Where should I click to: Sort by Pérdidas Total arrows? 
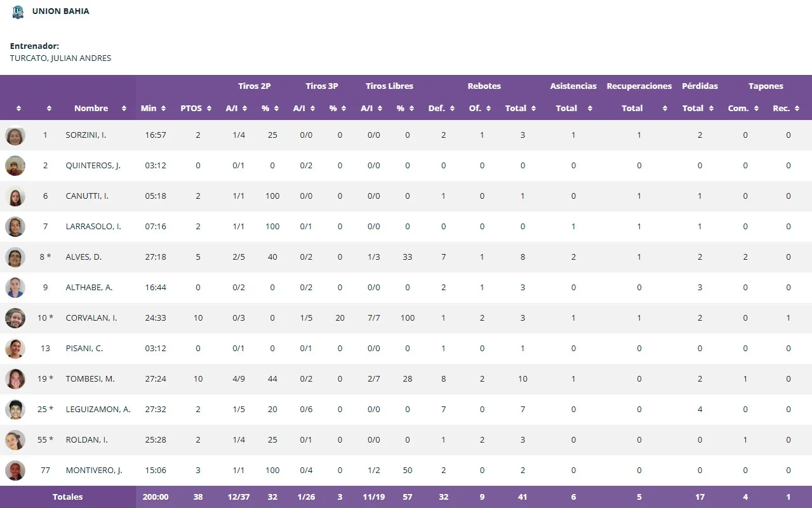pyautogui.click(x=710, y=109)
